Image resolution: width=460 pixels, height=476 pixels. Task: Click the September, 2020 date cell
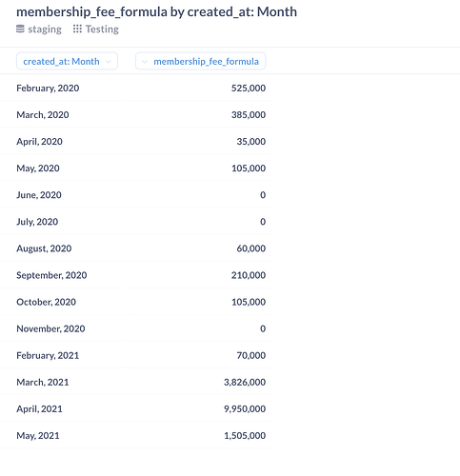[x=51, y=275]
